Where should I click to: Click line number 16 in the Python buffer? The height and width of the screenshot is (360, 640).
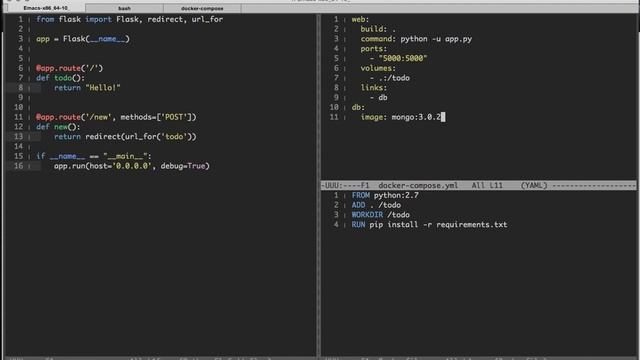click(18, 166)
